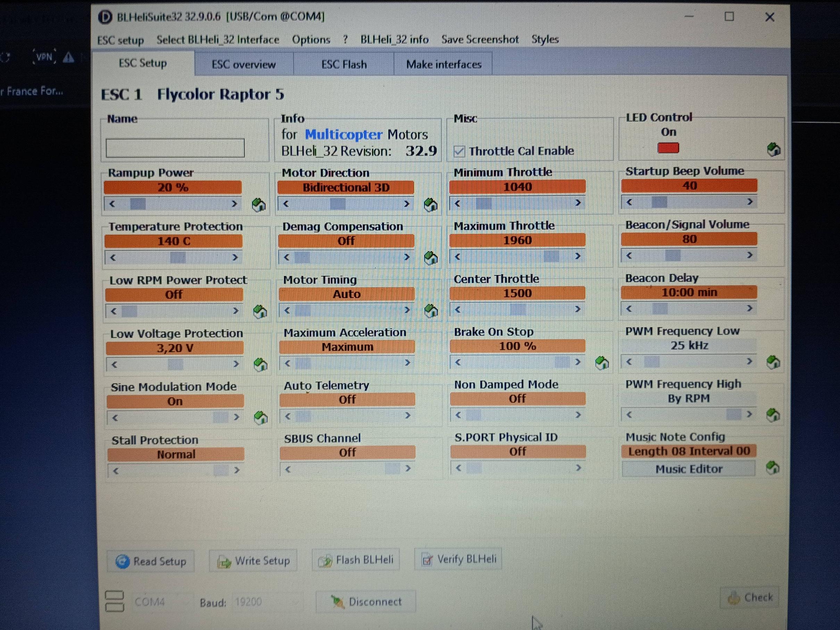
Task: Increase Demag Compensation using right arrow
Action: point(407,257)
